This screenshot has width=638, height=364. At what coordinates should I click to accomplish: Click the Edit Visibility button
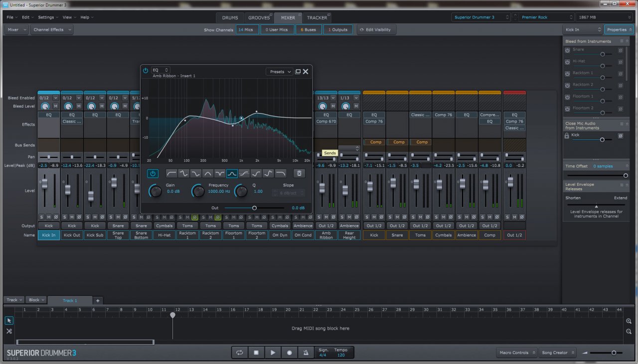coord(376,30)
